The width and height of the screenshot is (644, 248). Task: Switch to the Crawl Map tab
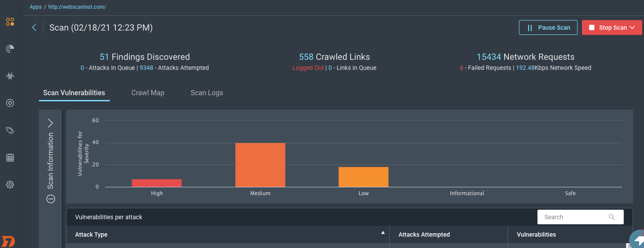point(148,93)
